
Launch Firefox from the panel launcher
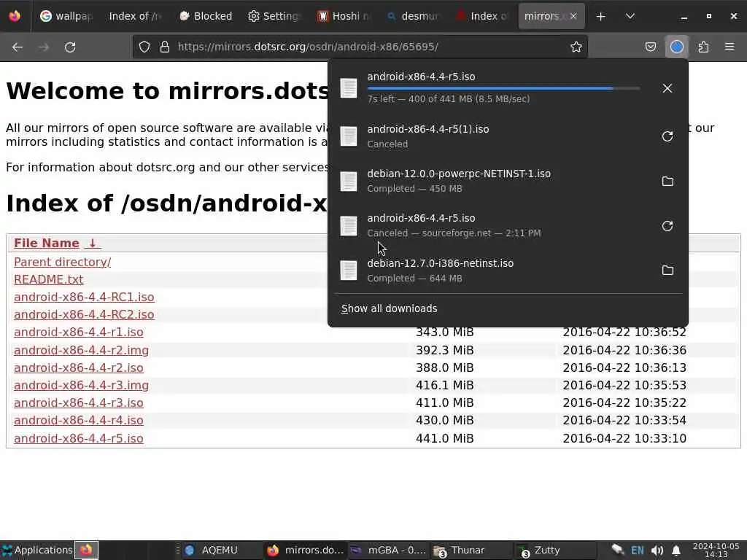[86, 550]
